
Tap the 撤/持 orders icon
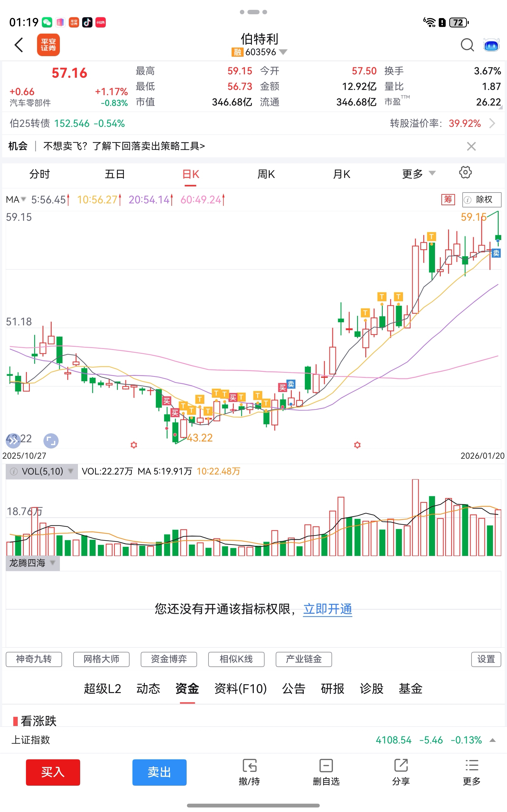[x=249, y=772]
